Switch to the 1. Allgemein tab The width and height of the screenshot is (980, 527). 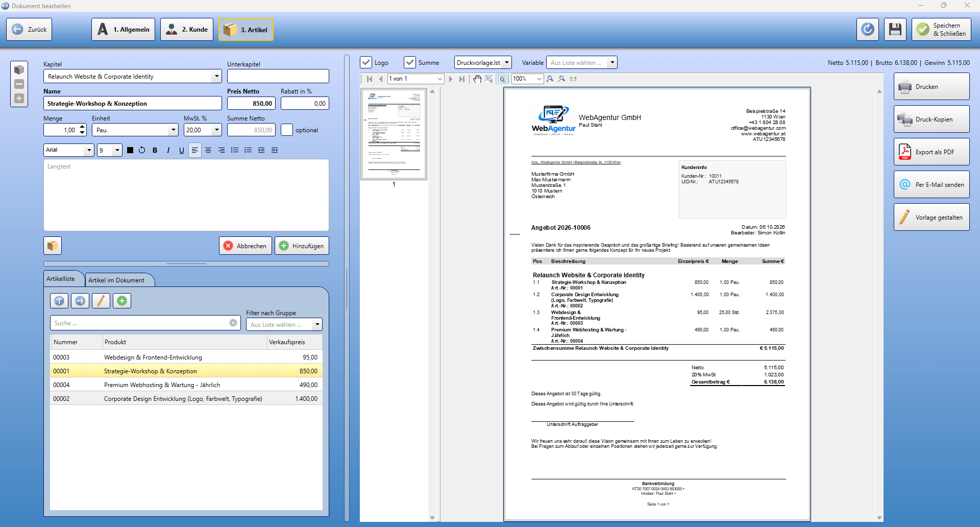[x=124, y=30]
